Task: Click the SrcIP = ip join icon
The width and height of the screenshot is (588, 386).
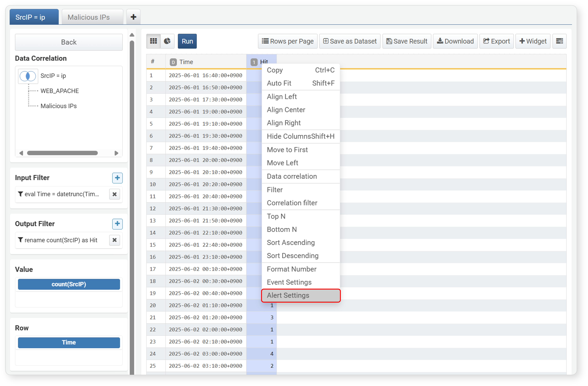Action: click(x=28, y=76)
